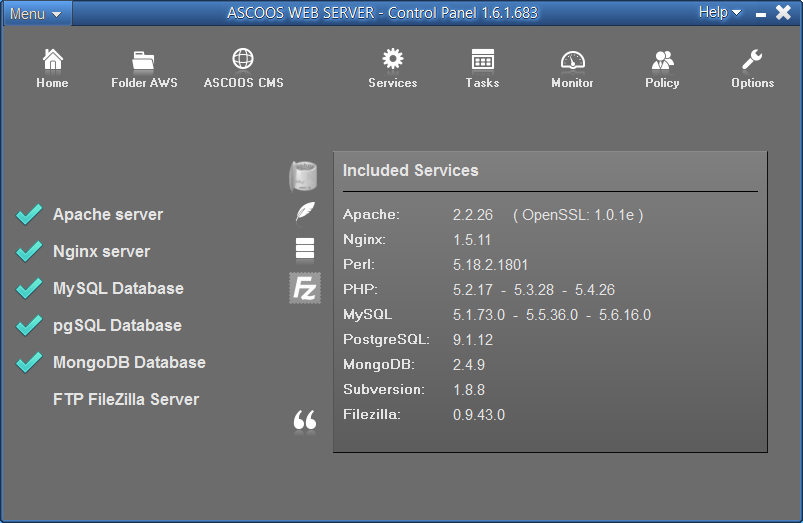Click Subversion version 1.8.8

click(x=469, y=390)
